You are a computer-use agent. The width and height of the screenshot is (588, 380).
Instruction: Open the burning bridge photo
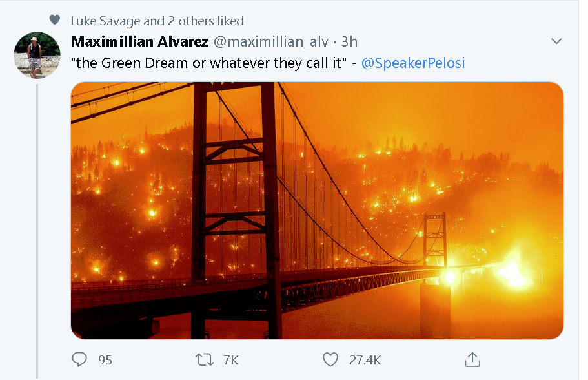click(x=317, y=211)
